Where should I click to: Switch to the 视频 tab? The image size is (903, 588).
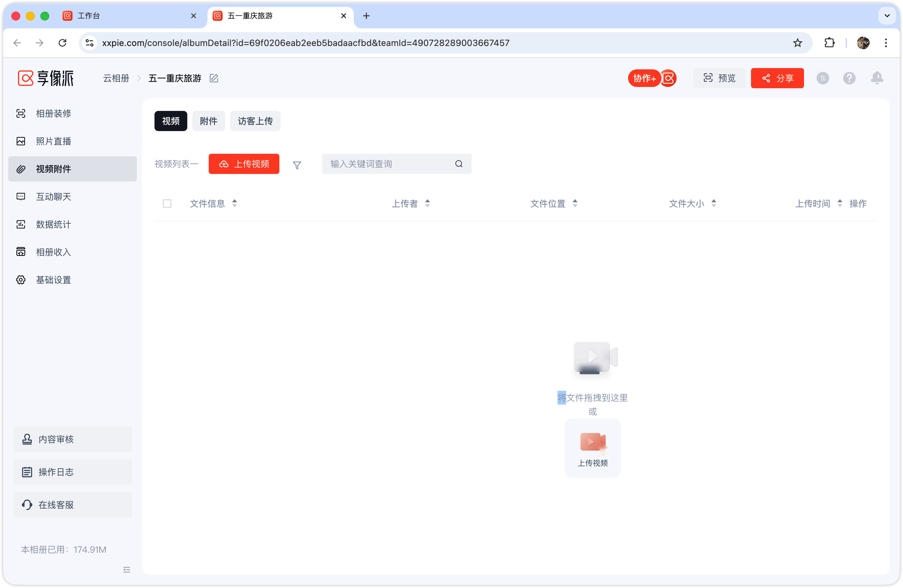[x=171, y=121]
